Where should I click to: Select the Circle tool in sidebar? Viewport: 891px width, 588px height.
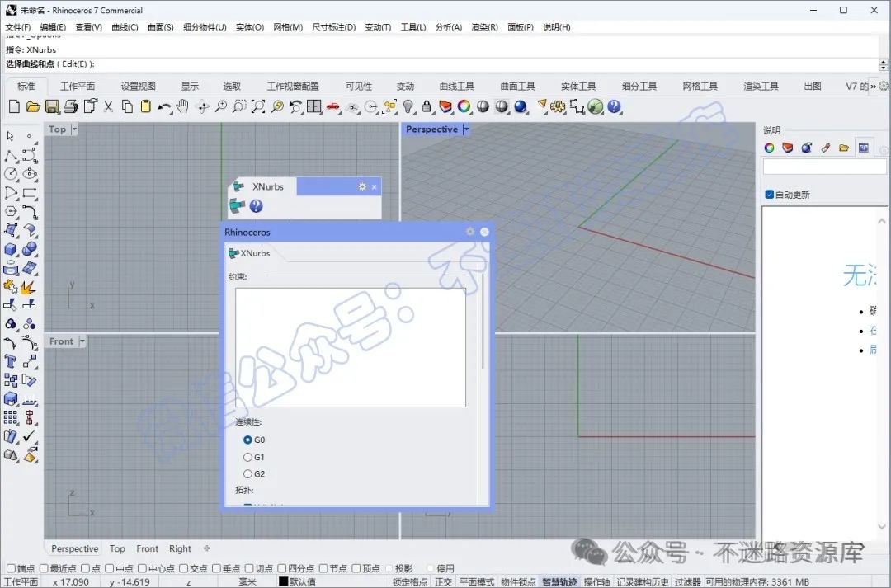coord(10,174)
